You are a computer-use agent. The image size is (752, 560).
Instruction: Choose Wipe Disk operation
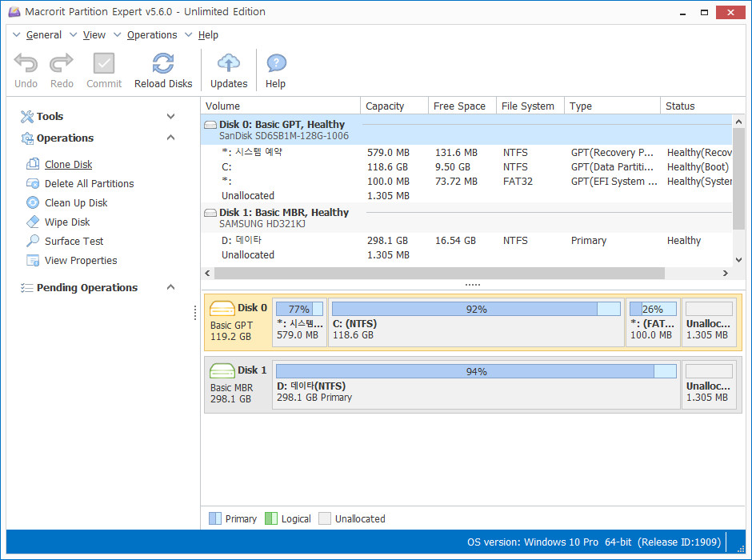67,222
